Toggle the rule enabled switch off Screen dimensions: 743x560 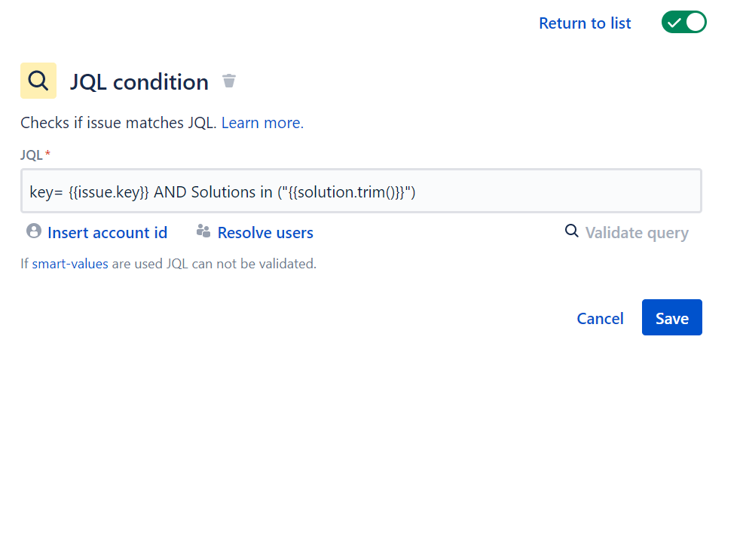click(683, 23)
